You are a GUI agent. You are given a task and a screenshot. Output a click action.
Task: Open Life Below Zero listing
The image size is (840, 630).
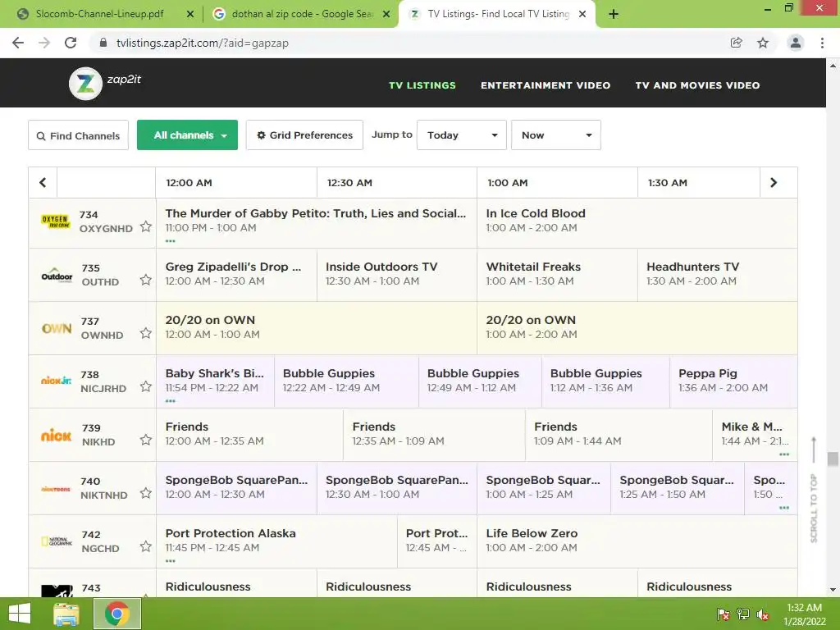coord(637,541)
